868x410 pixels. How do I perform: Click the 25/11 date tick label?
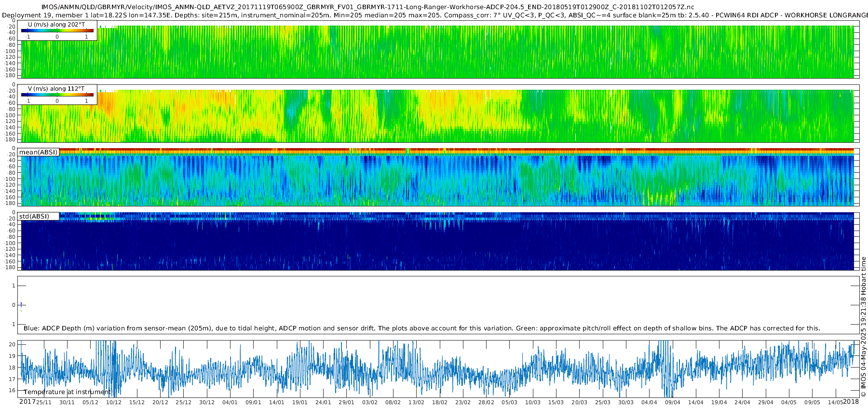[x=44, y=402]
